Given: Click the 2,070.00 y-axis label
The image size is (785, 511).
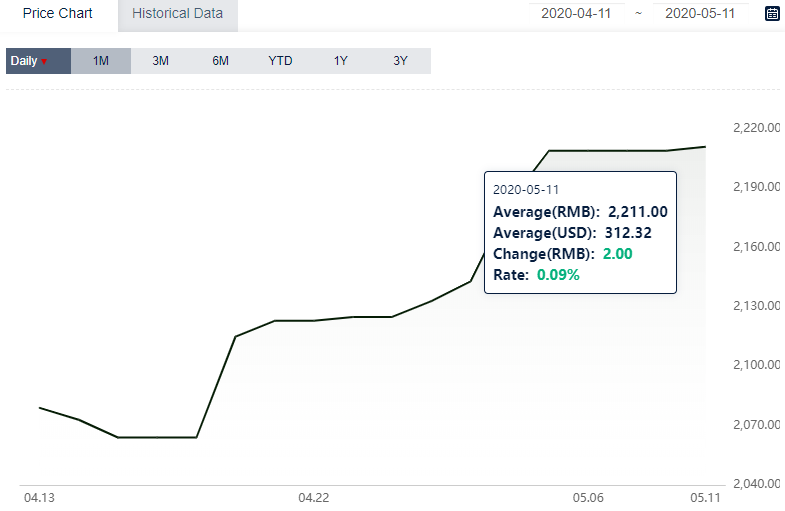Looking at the screenshot, I should point(756,425).
